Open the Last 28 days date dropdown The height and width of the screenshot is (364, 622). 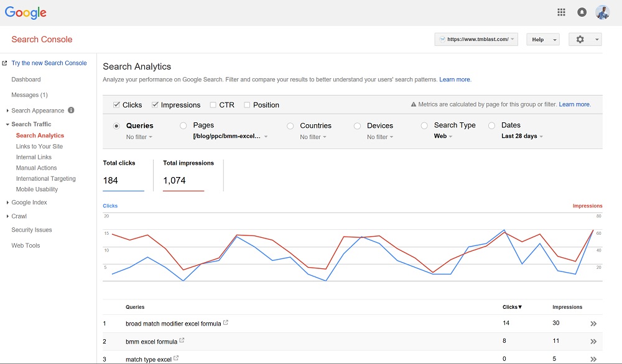click(x=522, y=136)
